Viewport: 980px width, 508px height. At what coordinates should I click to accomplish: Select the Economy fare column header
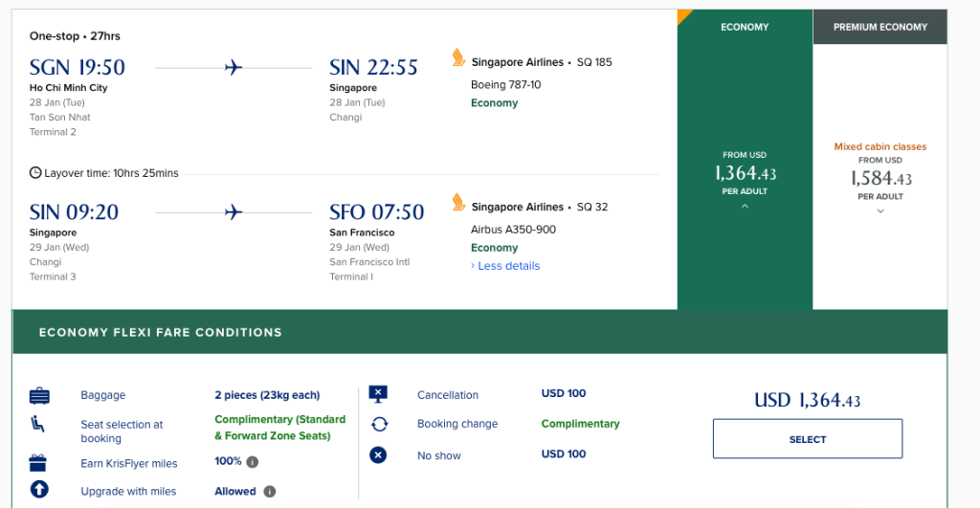pyautogui.click(x=745, y=28)
